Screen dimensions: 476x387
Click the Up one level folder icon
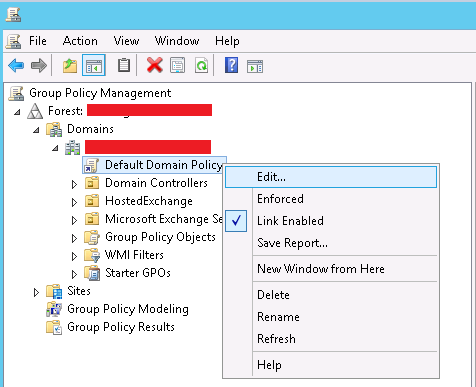tap(70, 65)
